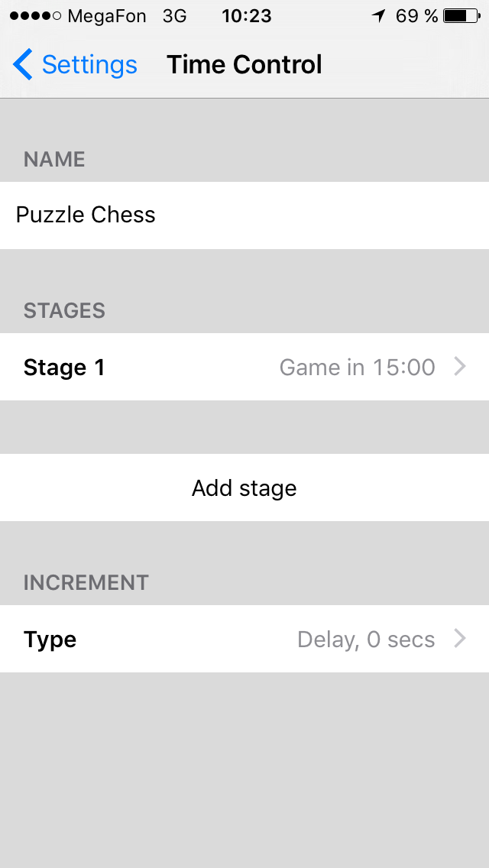Tap the blue back chevron icon
Image resolution: width=489 pixels, height=868 pixels.
23,65
